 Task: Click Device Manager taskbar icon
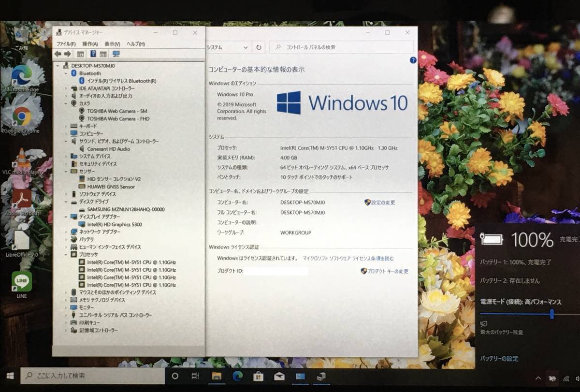click(x=321, y=376)
